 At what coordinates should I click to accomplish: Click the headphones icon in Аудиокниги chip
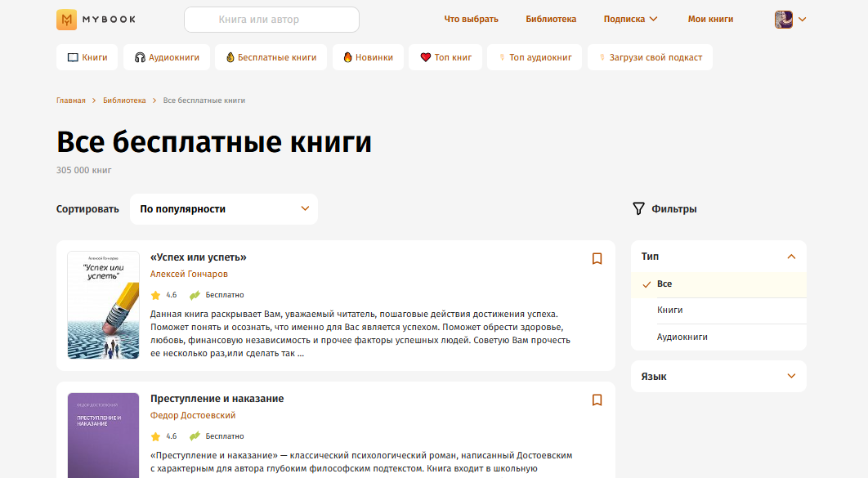click(140, 57)
